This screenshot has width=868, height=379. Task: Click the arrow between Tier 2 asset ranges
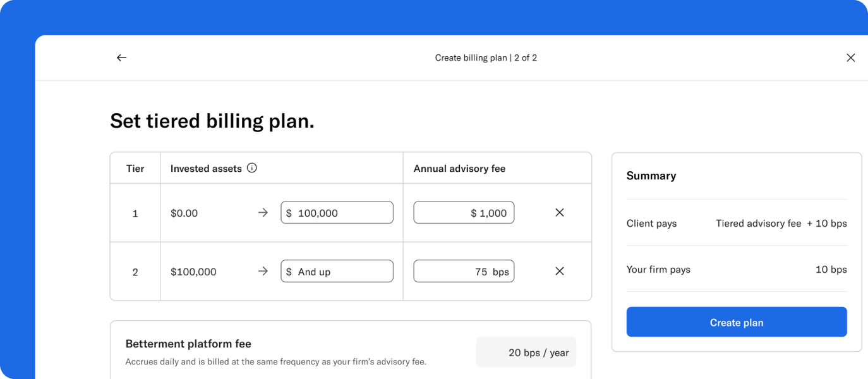point(262,271)
